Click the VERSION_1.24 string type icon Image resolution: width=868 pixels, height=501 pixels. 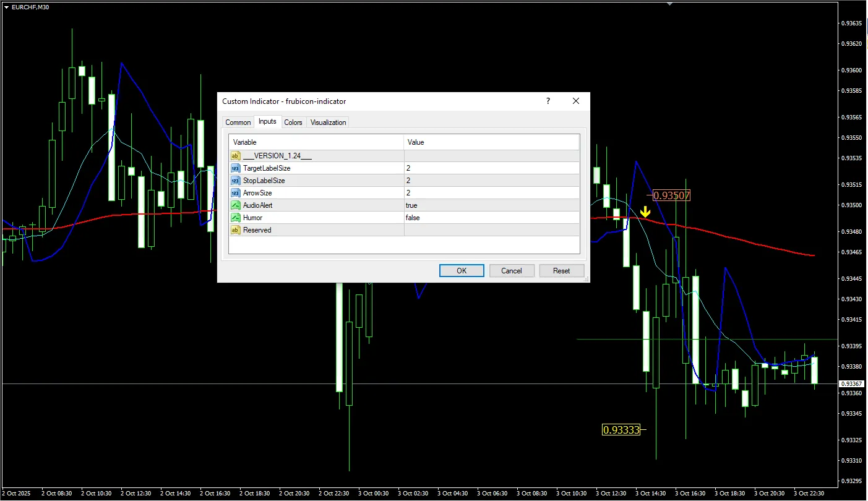tap(235, 156)
